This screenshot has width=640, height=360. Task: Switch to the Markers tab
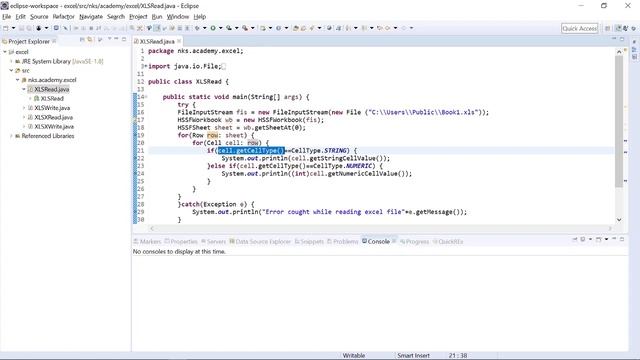click(147, 242)
